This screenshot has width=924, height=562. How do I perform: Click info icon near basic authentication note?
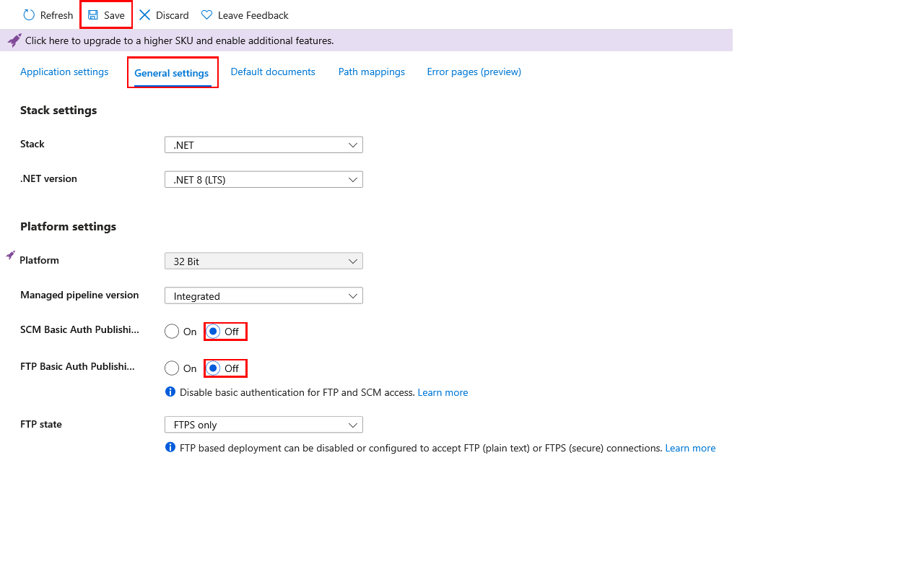pyautogui.click(x=170, y=392)
